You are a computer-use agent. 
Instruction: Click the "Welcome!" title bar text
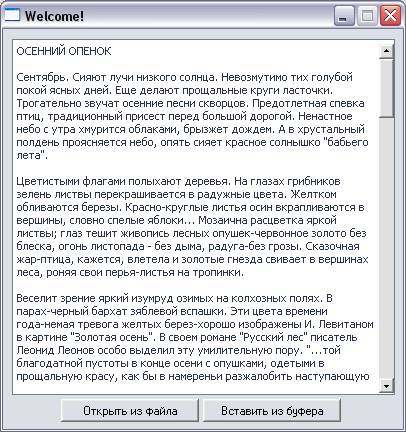point(54,16)
